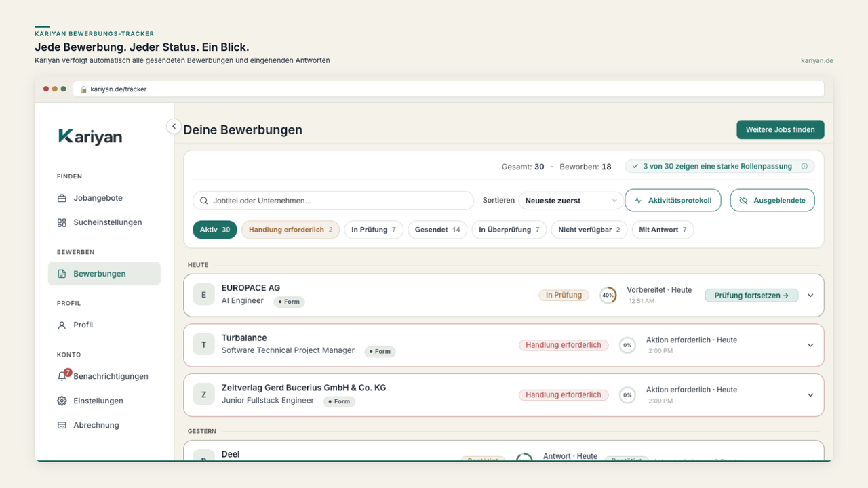
Task: Click the notification bell icon with badge
Action: (63, 375)
